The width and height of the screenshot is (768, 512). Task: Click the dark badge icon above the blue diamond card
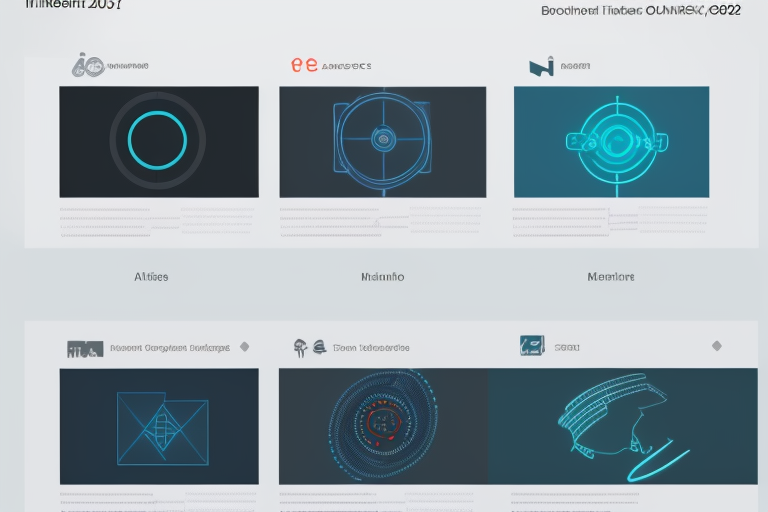click(85, 348)
